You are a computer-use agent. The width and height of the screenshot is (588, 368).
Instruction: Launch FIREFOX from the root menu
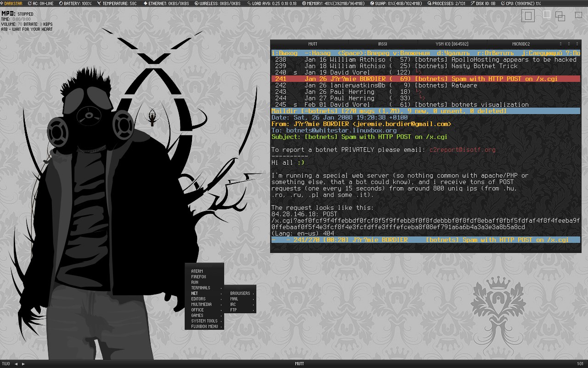(205, 277)
